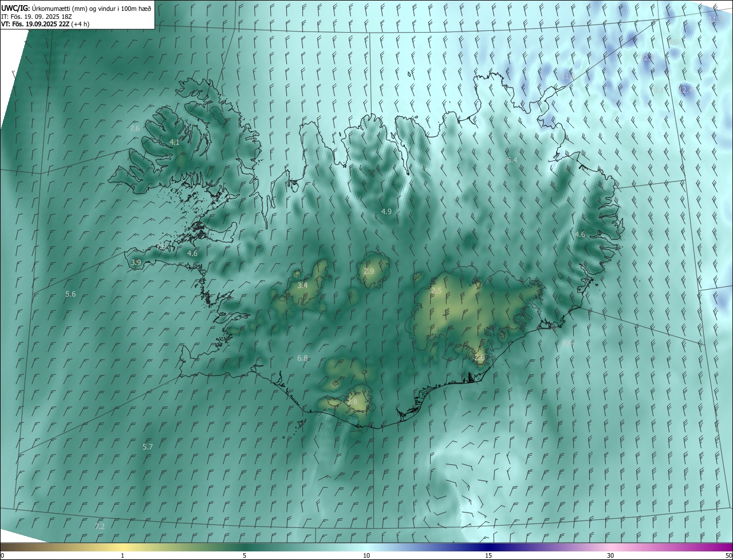Click the 6.4 value in the northeast
Viewport: 733px width, 560px height.
pos(512,160)
